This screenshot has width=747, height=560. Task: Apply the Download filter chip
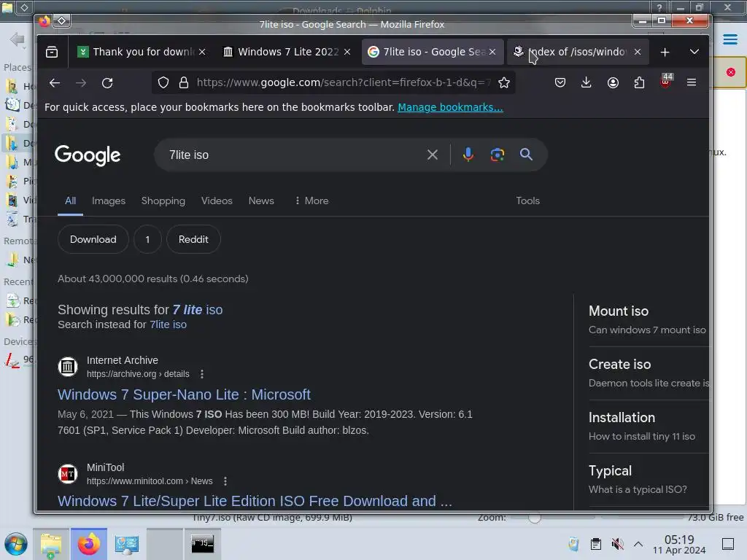pyautogui.click(x=93, y=239)
